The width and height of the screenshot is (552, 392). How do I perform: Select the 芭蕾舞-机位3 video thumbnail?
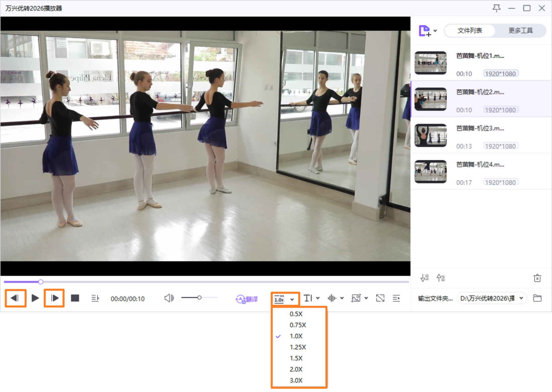[x=430, y=135]
